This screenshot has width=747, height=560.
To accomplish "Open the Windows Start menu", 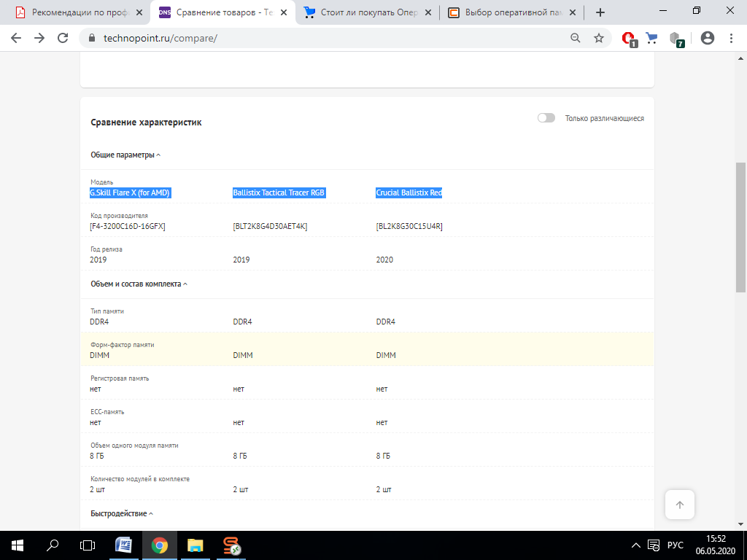I will 18,545.
